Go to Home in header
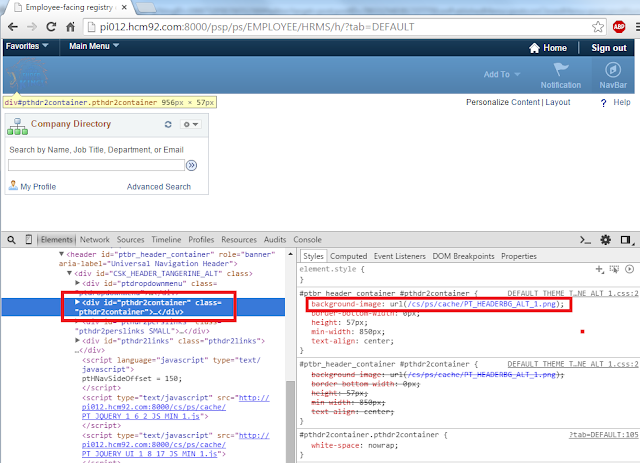The image size is (640, 463). pyautogui.click(x=548, y=48)
